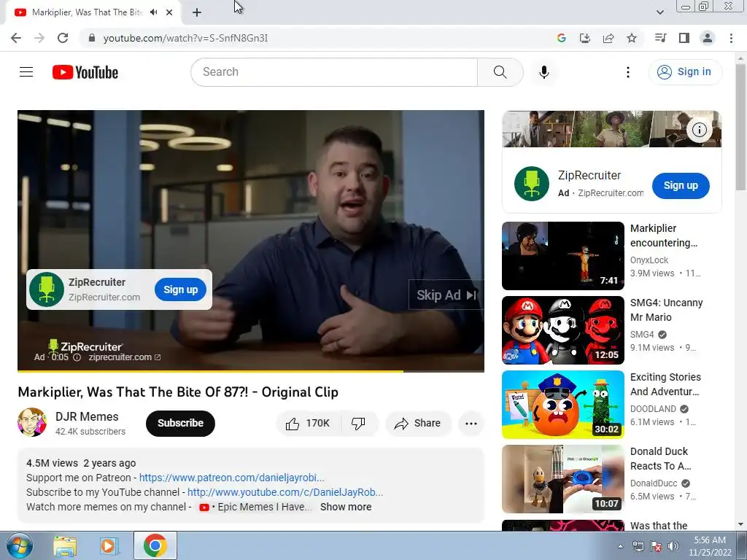
Task: Open the system volume speaker icon
Action: tap(673, 546)
